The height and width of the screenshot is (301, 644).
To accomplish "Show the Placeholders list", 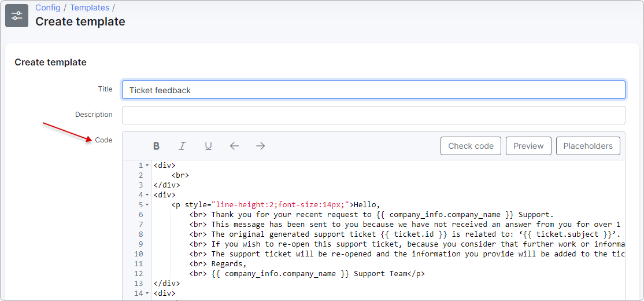I will (x=588, y=146).
